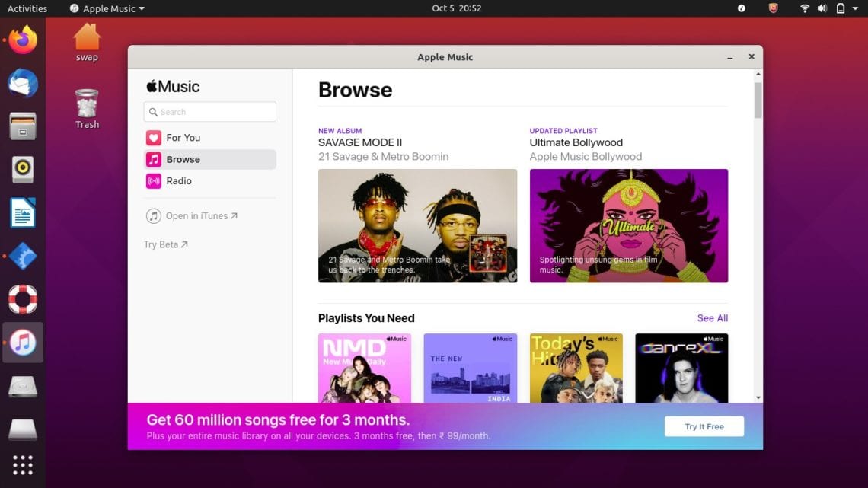Open the Radio section icon
This screenshot has width=868, height=488.
coord(152,181)
